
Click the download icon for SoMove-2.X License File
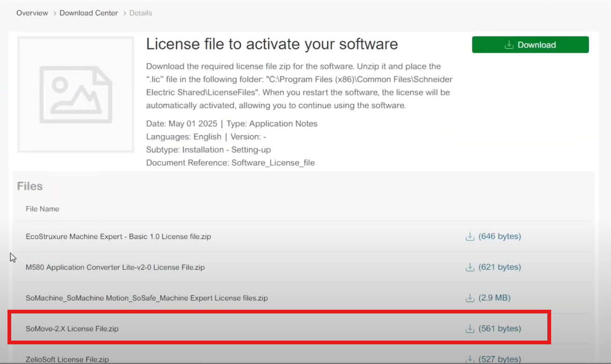pyautogui.click(x=470, y=329)
